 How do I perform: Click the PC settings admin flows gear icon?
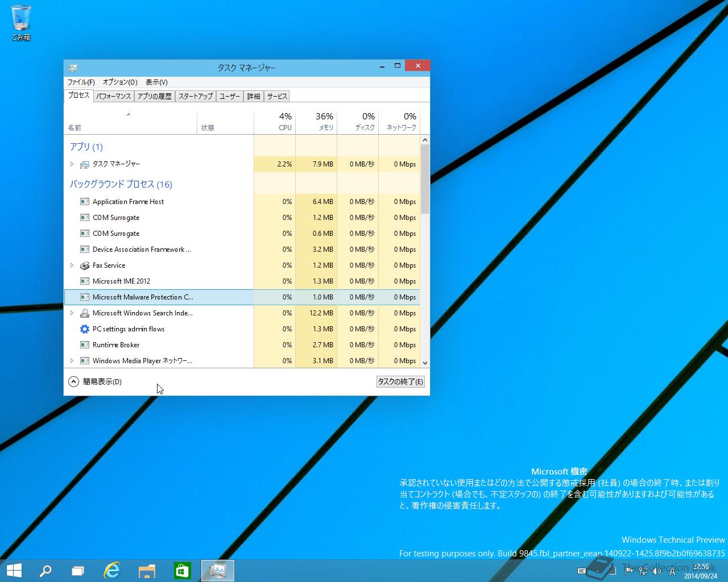pos(85,329)
